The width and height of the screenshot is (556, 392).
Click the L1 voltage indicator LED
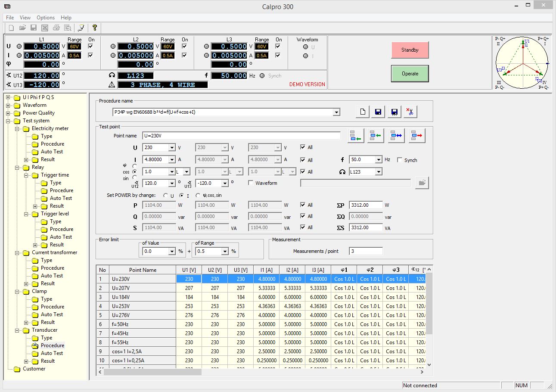pyautogui.click(x=19, y=47)
